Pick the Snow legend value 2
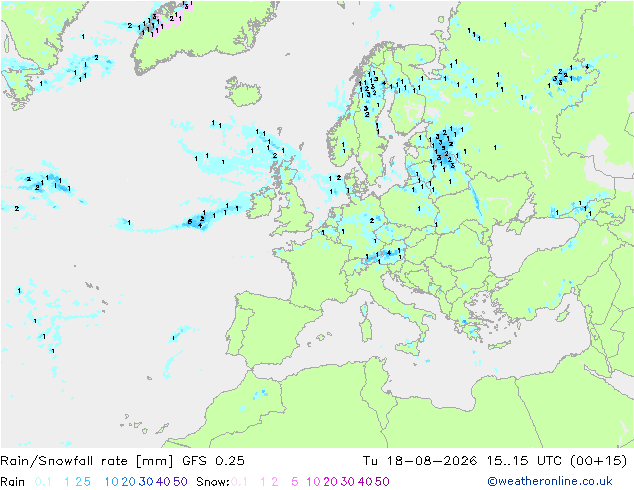 tap(275, 482)
